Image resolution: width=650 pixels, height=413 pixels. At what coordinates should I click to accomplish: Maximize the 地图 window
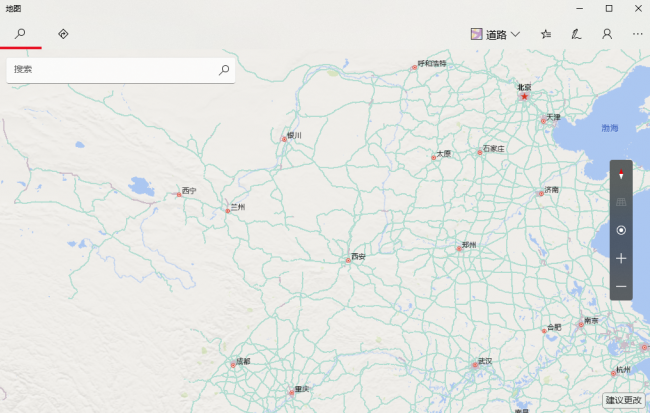[x=609, y=8]
